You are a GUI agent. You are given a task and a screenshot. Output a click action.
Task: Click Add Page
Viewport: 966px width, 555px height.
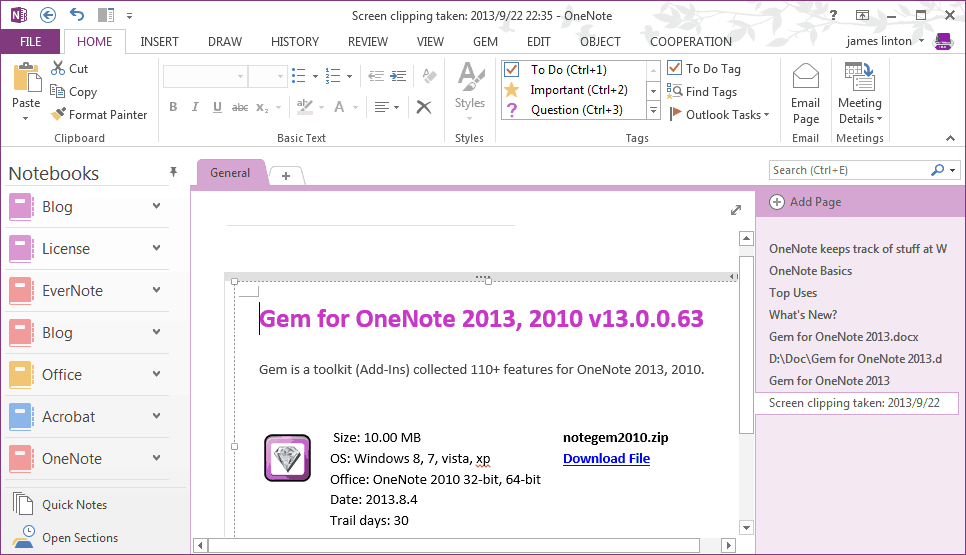[806, 202]
